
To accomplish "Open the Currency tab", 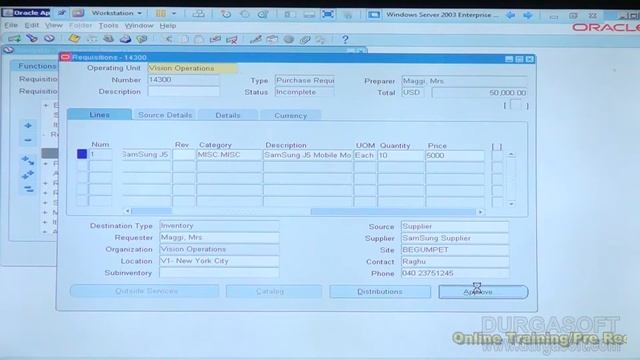I will tap(290, 116).
